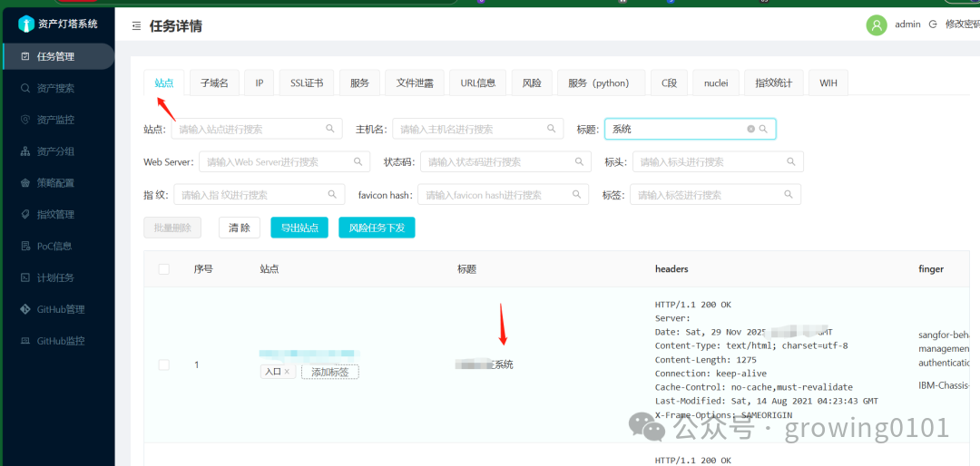980x466 pixels.
Task: Click search icon in 站点 field
Action: [x=330, y=130]
